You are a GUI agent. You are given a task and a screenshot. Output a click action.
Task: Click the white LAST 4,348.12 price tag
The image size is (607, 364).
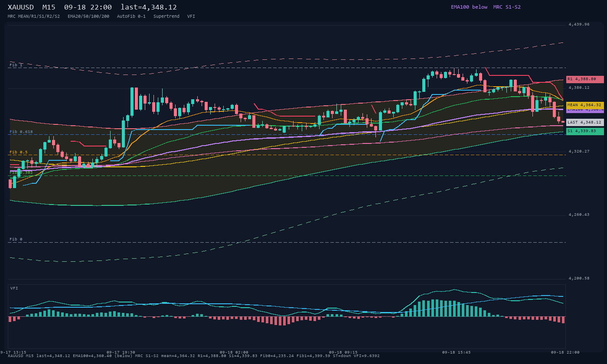[585, 122]
